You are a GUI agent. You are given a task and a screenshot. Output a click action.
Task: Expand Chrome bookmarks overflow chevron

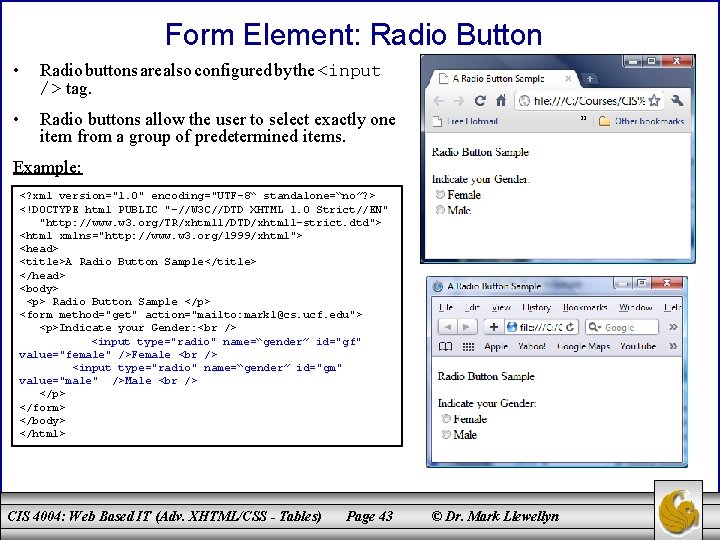click(583, 118)
